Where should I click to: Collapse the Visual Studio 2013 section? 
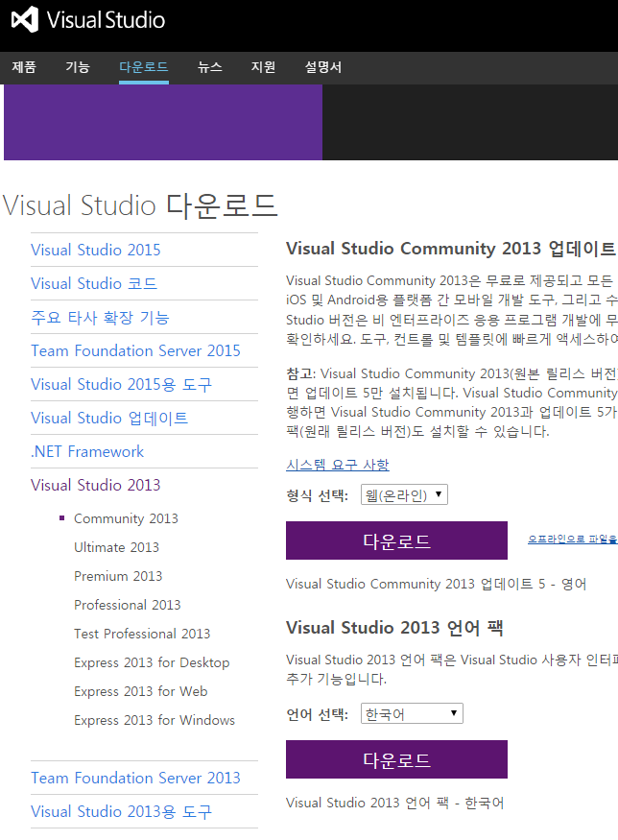coord(95,485)
